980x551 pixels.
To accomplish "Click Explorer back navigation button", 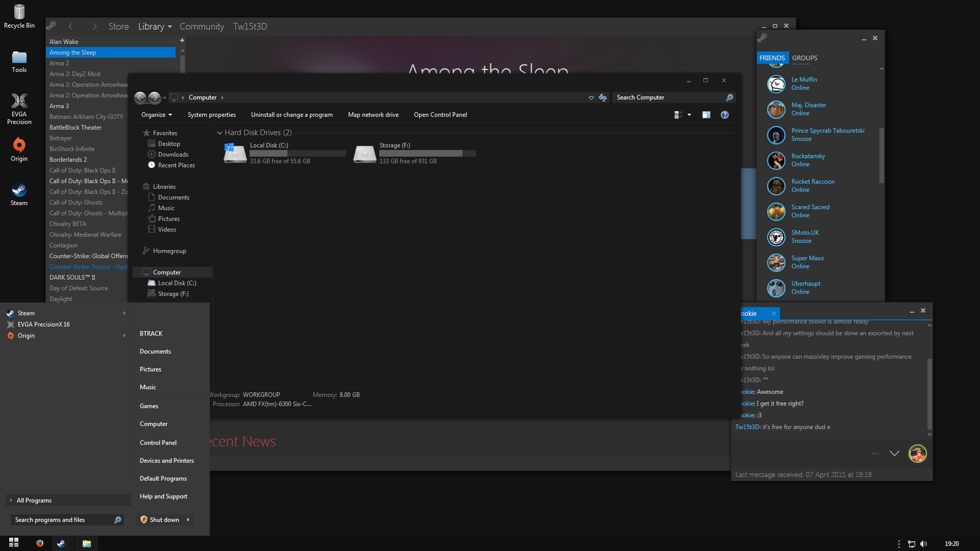I will [140, 97].
